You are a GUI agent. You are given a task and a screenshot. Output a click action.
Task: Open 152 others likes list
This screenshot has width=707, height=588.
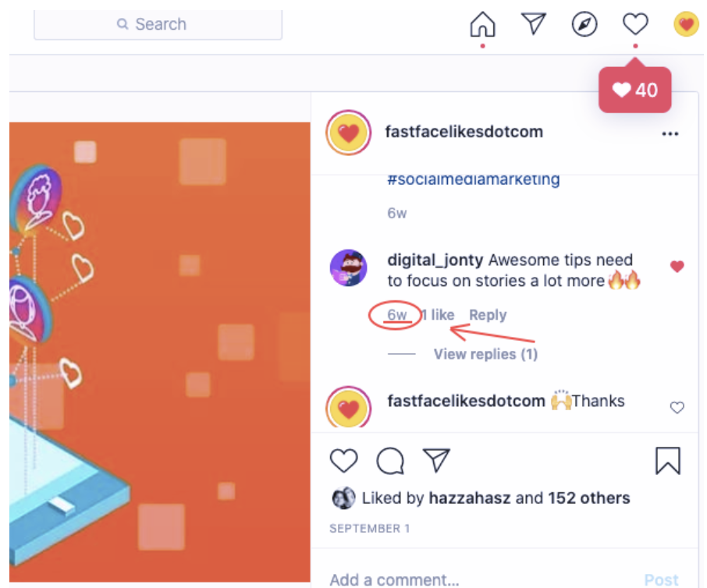click(589, 498)
